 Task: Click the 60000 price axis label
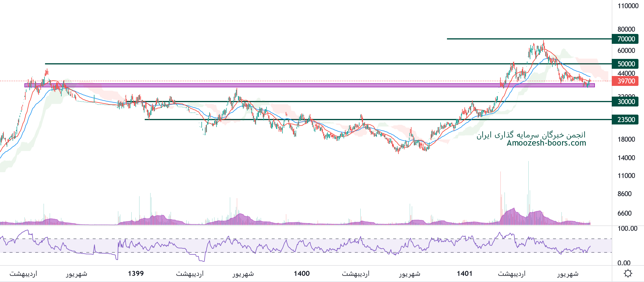[626, 50]
